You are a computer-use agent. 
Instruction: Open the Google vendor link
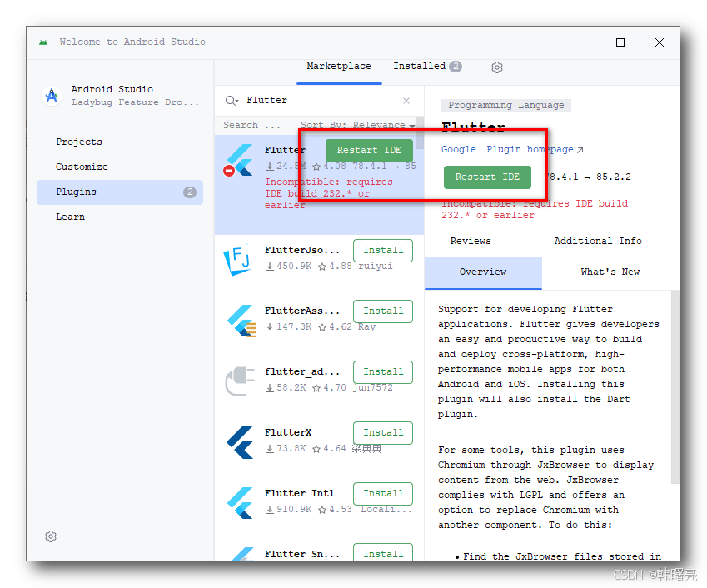459,149
